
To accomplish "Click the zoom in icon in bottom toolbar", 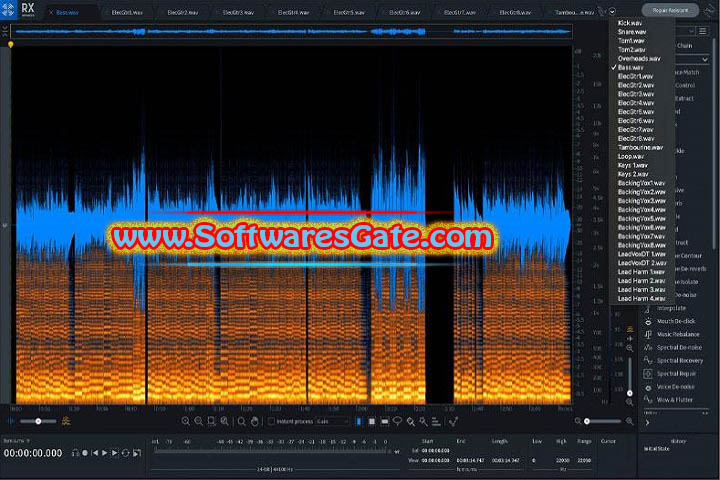I will click(x=186, y=421).
